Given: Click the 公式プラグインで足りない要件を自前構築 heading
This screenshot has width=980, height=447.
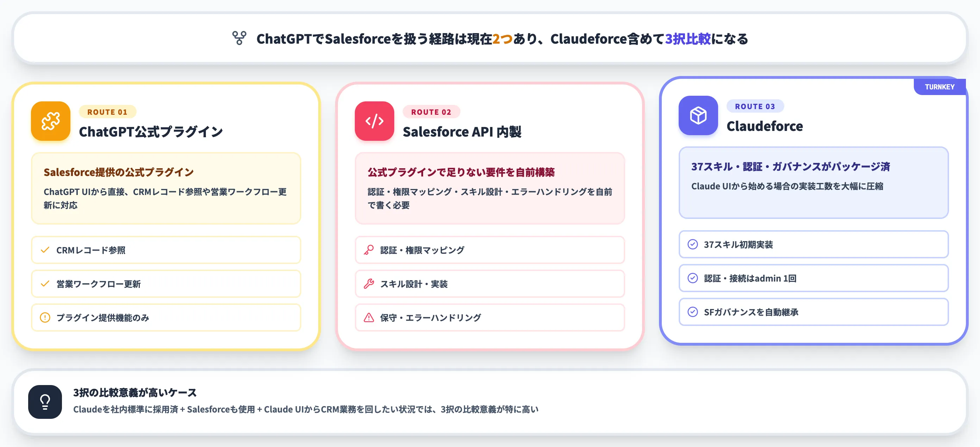Looking at the screenshot, I should tap(461, 172).
